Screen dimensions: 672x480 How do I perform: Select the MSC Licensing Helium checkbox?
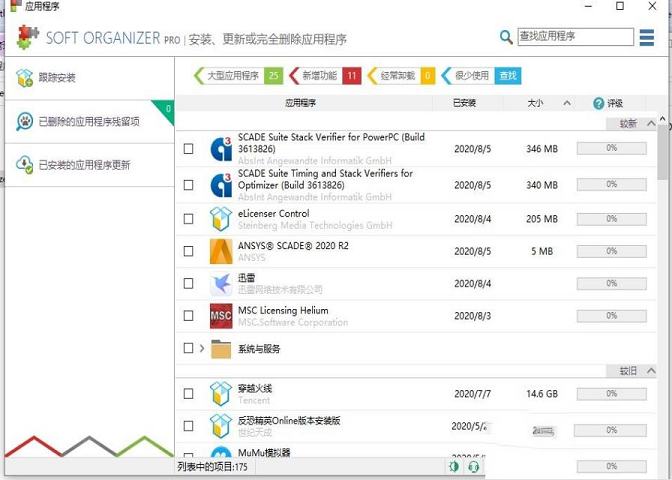[189, 317]
